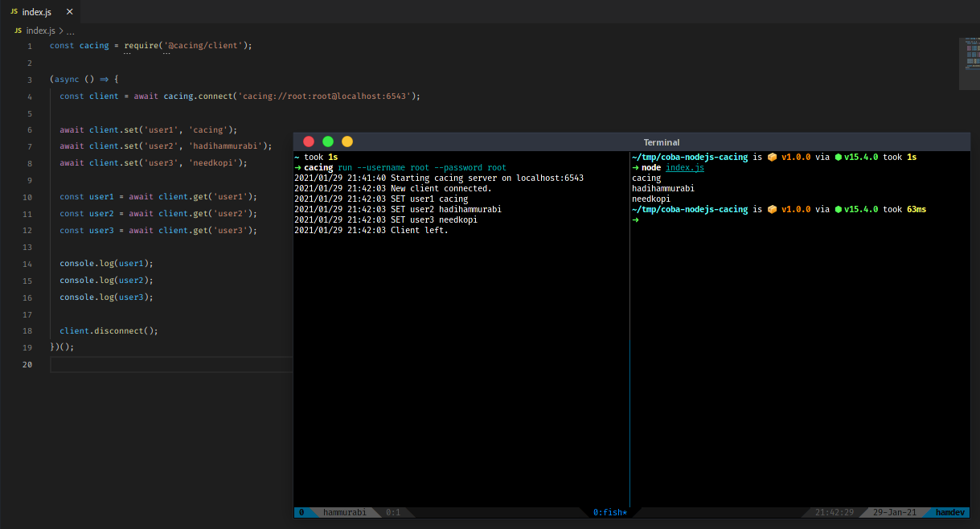Click the code minimap thumbnail
Viewport: 980px width, 529px height.
point(970,64)
